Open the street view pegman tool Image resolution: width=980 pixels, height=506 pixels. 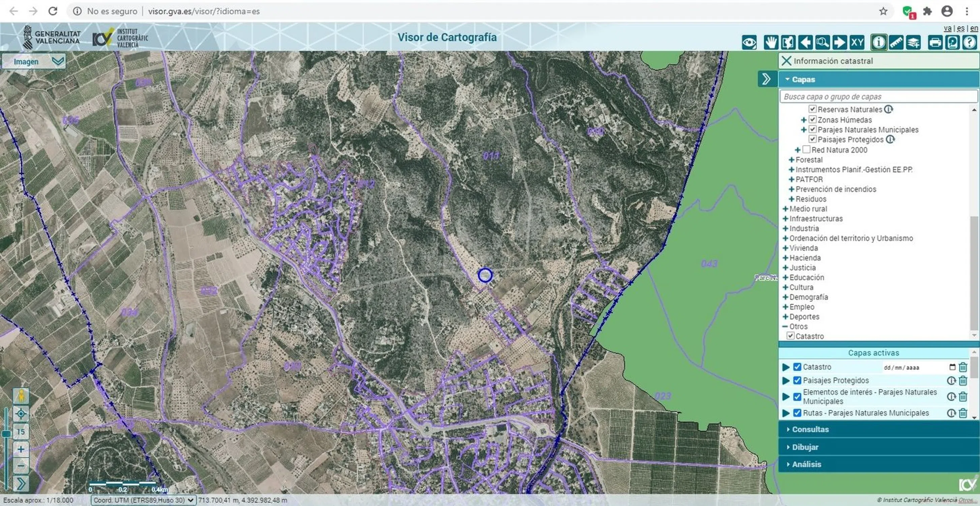click(x=21, y=396)
